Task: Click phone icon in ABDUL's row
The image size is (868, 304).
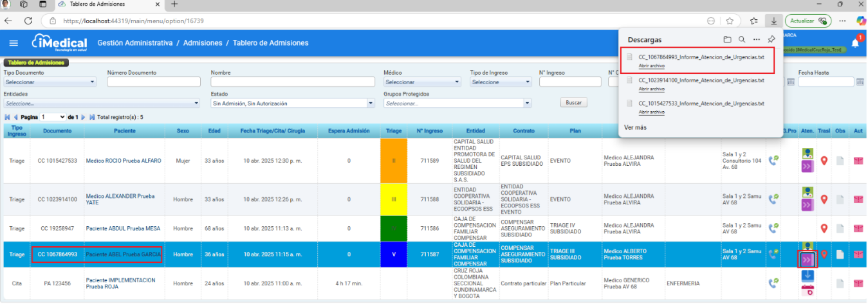Action: [x=773, y=228]
